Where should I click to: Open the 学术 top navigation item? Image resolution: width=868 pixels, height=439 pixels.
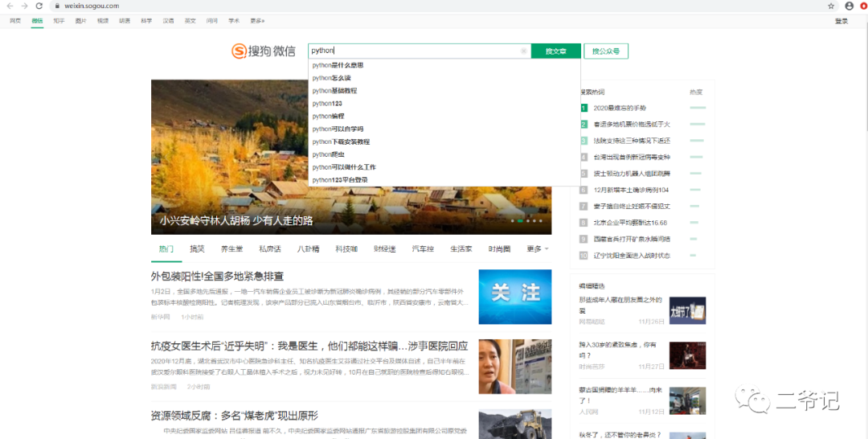(234, 20)
